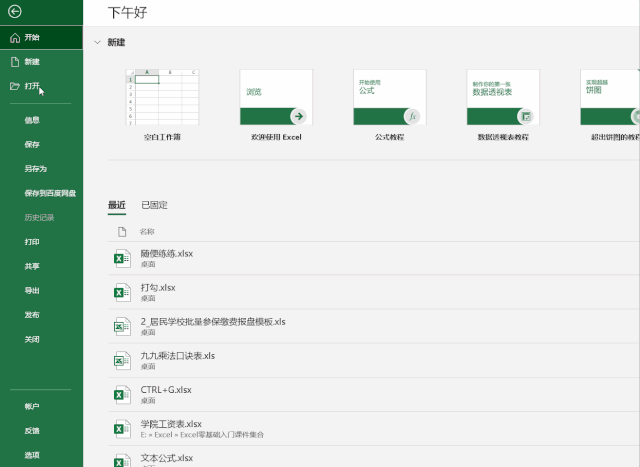Click the Excel icon for 打勾.xlsx

tap(122, 292)
